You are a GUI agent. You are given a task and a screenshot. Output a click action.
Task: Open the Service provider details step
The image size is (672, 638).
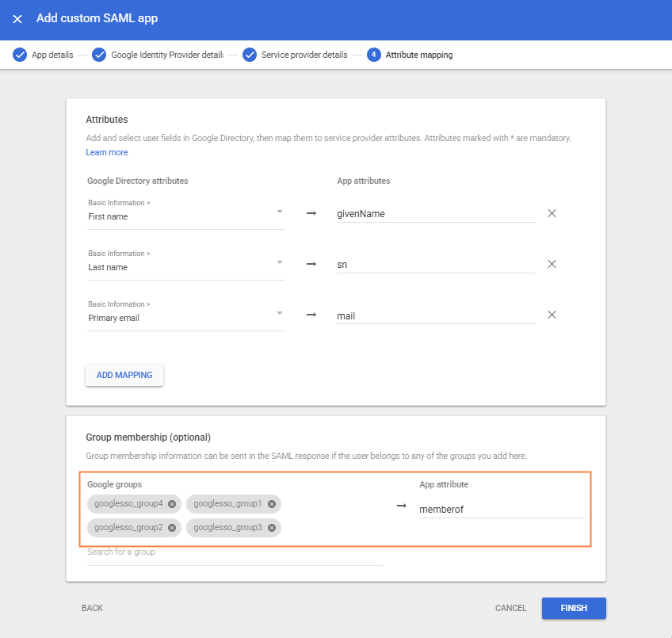click(304, 55)
